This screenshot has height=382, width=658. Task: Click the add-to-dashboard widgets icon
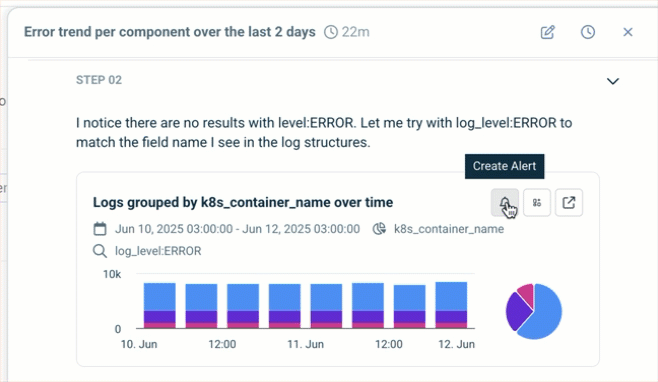[537, 203]
